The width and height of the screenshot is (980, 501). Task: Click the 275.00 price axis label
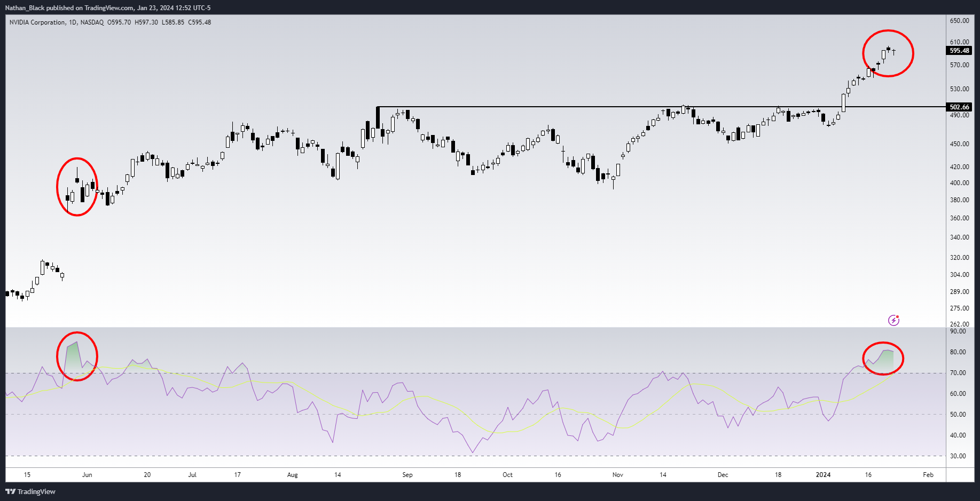(959, 308)
